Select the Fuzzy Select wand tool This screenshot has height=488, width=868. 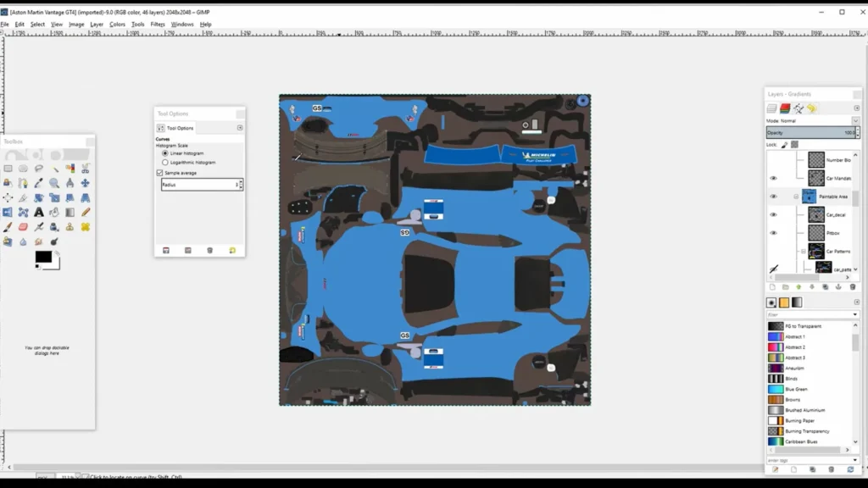point(54,169)
